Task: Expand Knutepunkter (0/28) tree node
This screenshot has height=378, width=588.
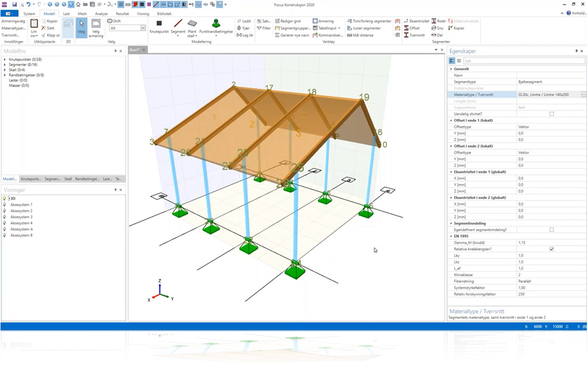Action: pyautogui.click(x=5, y=60)
